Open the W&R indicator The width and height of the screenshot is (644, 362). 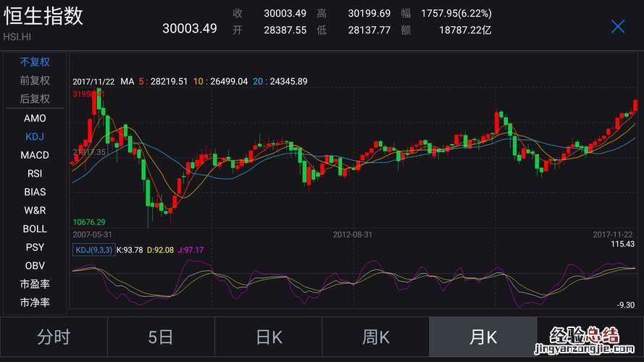(35, 210)
